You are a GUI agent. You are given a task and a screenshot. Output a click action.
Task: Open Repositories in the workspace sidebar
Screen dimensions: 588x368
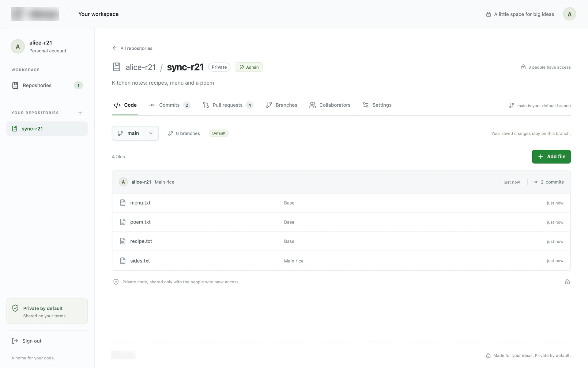(x=47, y=86)
